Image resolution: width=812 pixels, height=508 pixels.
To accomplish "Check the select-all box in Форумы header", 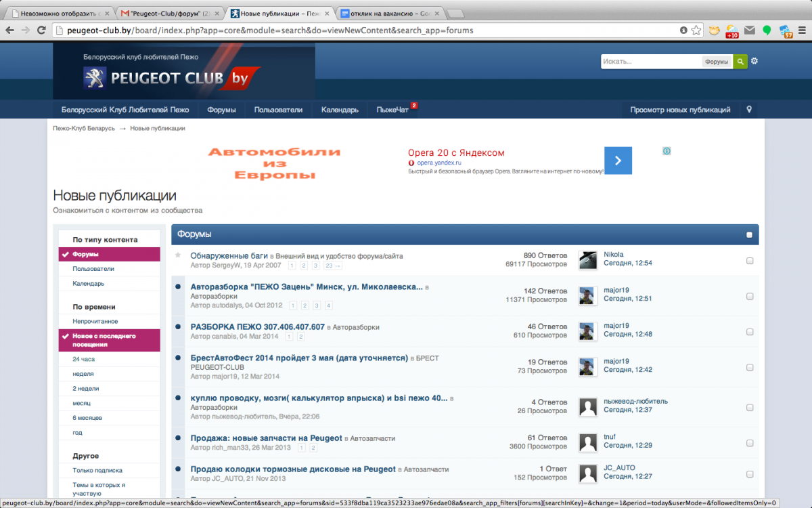I will [x=749, y=235].
